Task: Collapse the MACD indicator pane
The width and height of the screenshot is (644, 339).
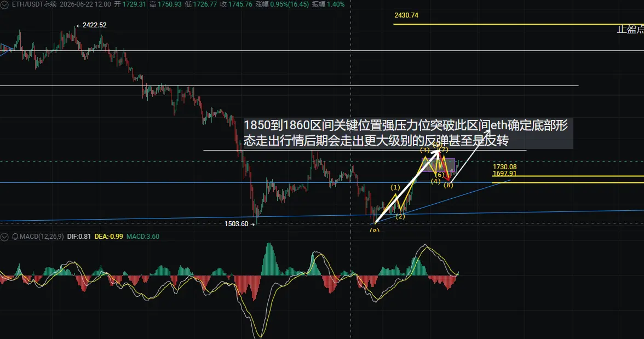Action: point(4,237)
